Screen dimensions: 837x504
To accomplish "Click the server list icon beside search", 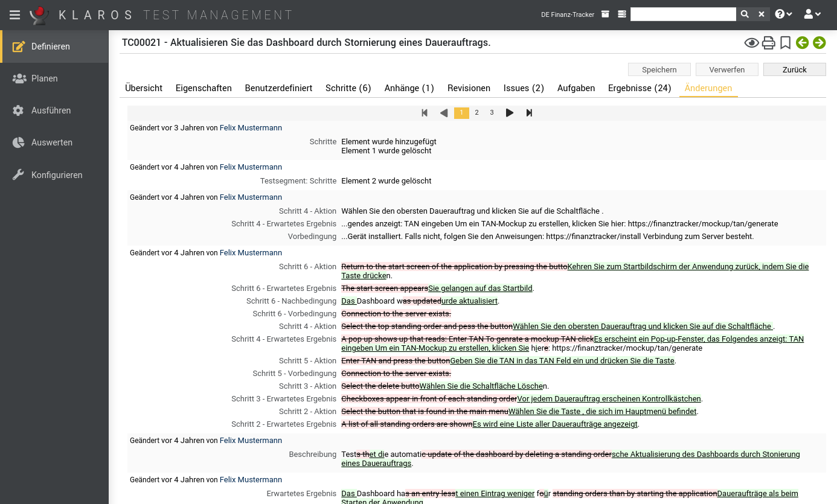I will [622, 14].
